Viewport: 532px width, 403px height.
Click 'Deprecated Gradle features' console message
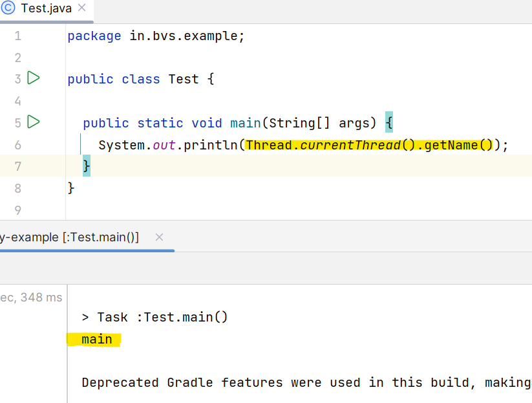point(182,383)
